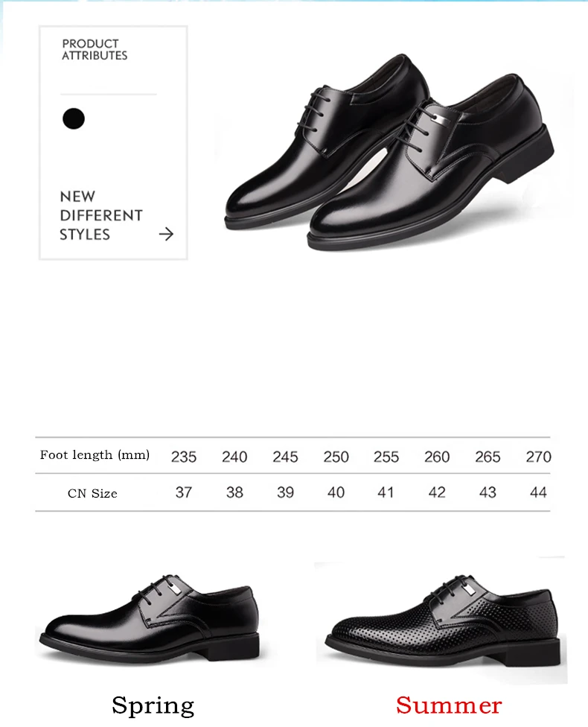Open the New Different Styles text link
Screen dimensions: 588x727
click(x=101, y=215)
